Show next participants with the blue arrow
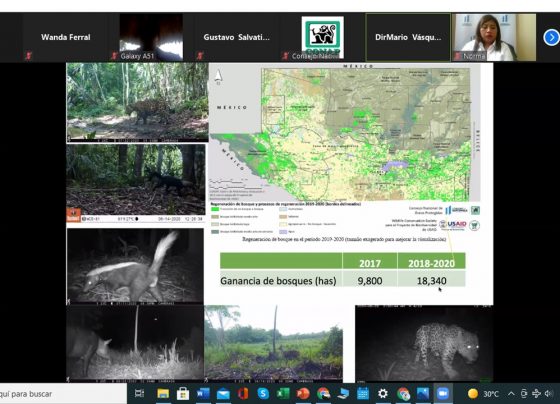 tap(551, 37)
